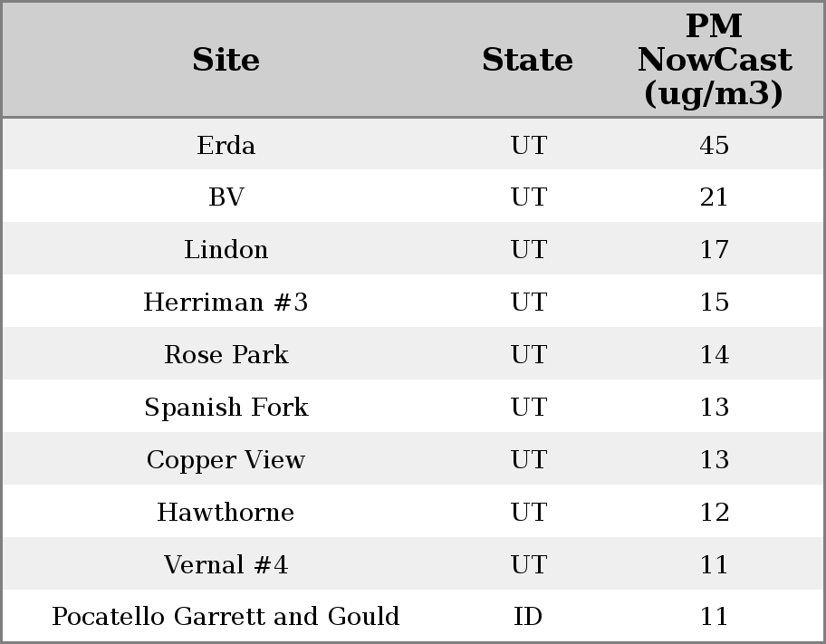
Task: Click the PM NowCast (ug/m3) column header
Action: 714,61
